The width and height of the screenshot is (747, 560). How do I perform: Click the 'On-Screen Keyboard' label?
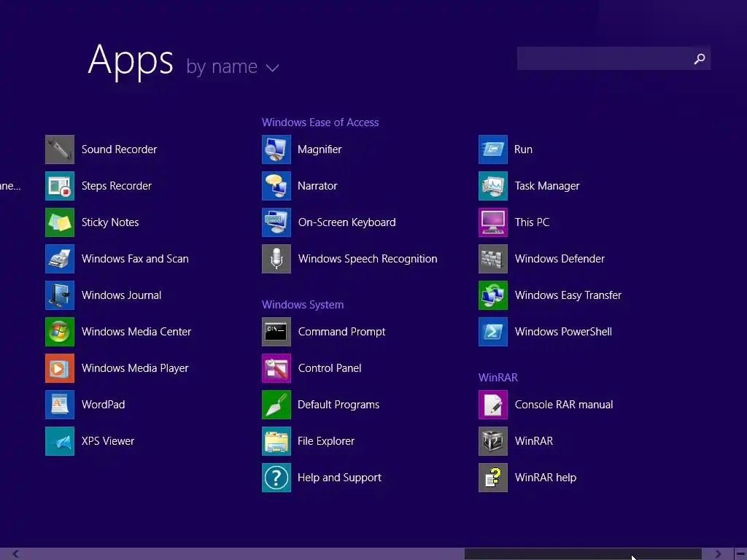347,222
